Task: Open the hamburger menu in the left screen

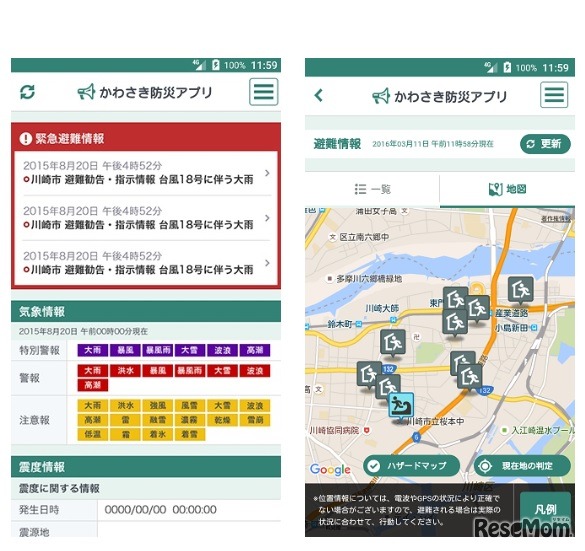Action: (264, 92)
